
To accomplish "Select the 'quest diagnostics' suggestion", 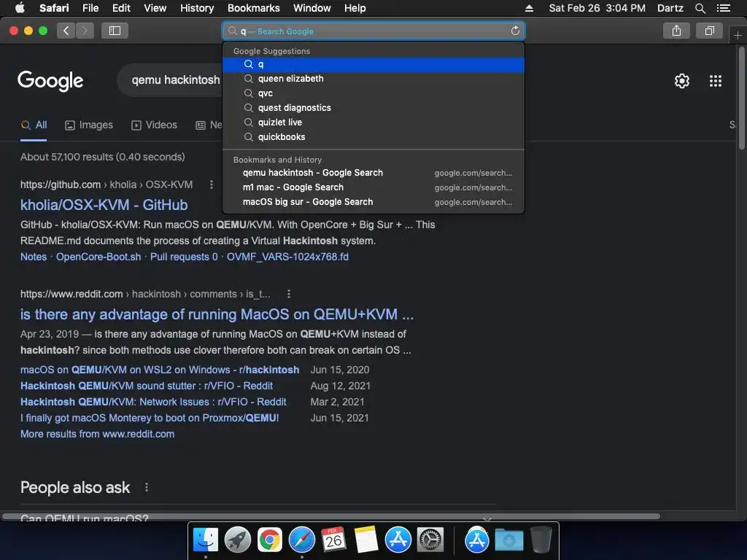I will pos(373,108).
